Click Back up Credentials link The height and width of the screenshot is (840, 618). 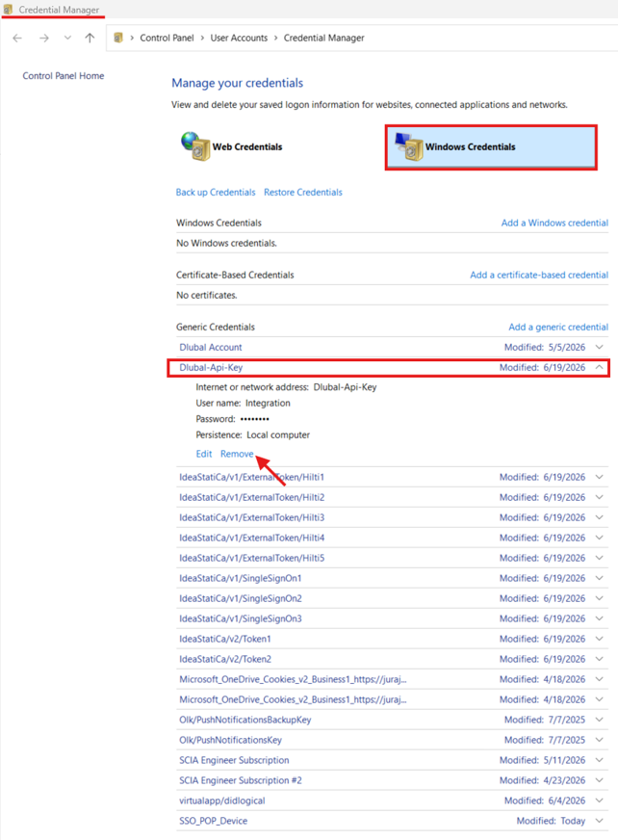click(x=216, y=193)
